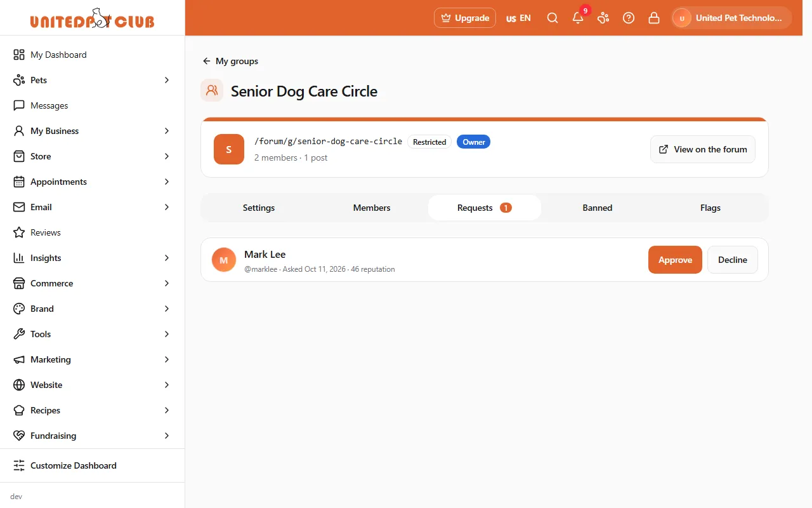
Task: Click Mark Lee's avatar
Action: tap(224, 260)
